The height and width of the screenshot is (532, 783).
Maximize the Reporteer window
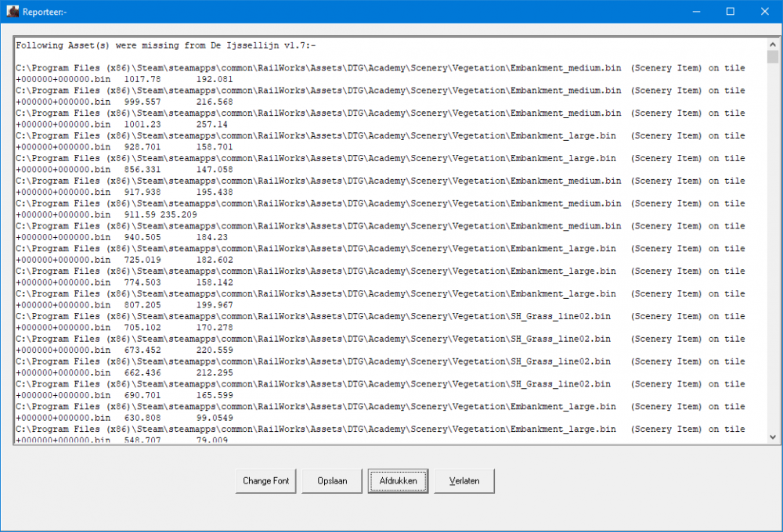point(730,12)
